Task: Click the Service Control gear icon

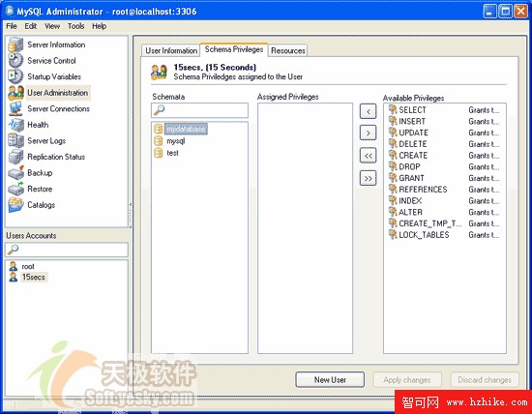Action: [15, 60]
